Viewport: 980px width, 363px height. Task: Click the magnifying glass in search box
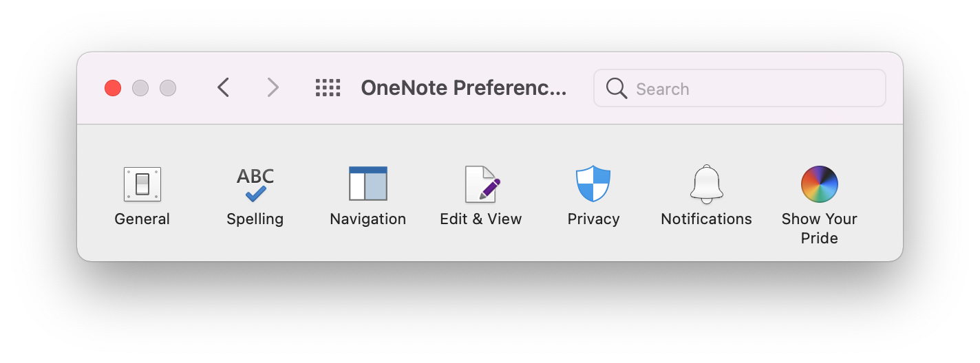(x=617, y=88)
